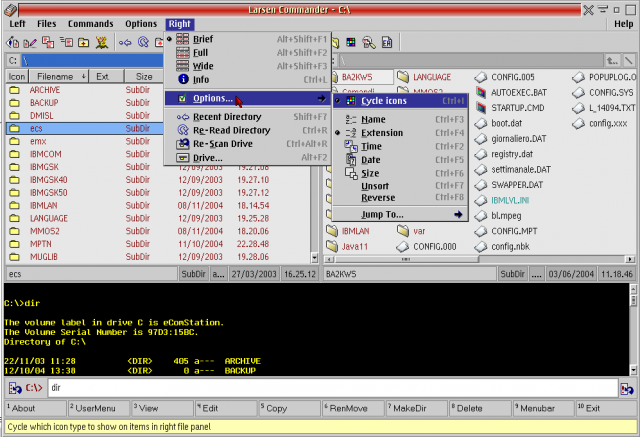
Task: Click right panel horizontal scrollbar left arrow
Action: 329,259
